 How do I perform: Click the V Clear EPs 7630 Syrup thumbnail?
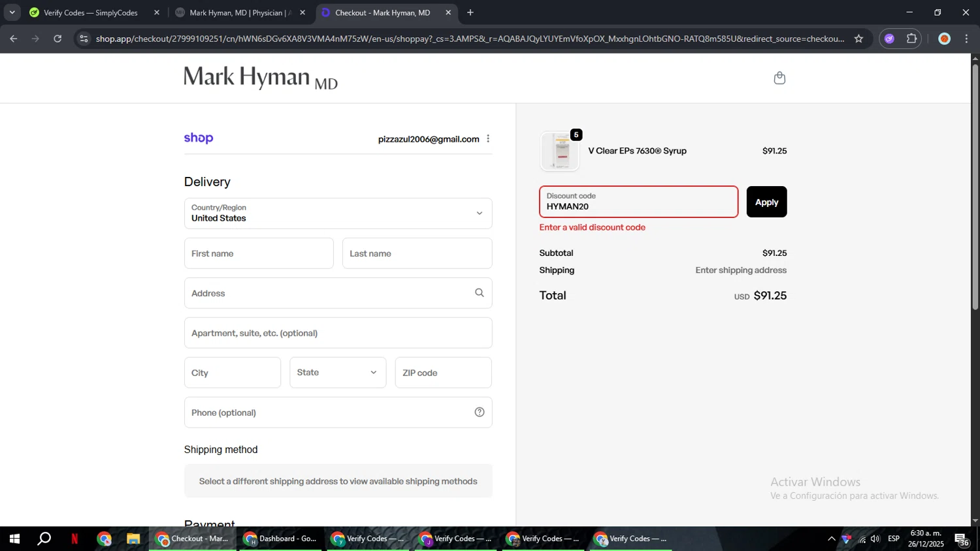[560, 151]
